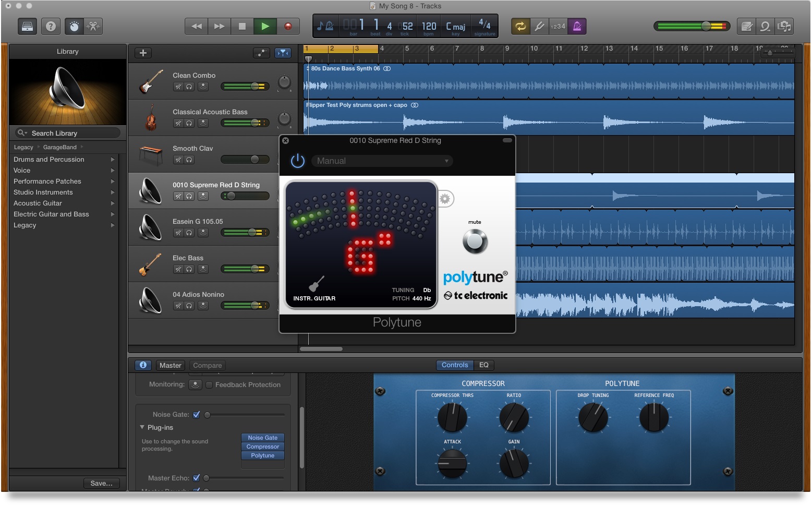Screen dimensions: 812x507
Task: Expand the Legacy library category
Action: tap(112, 225)
